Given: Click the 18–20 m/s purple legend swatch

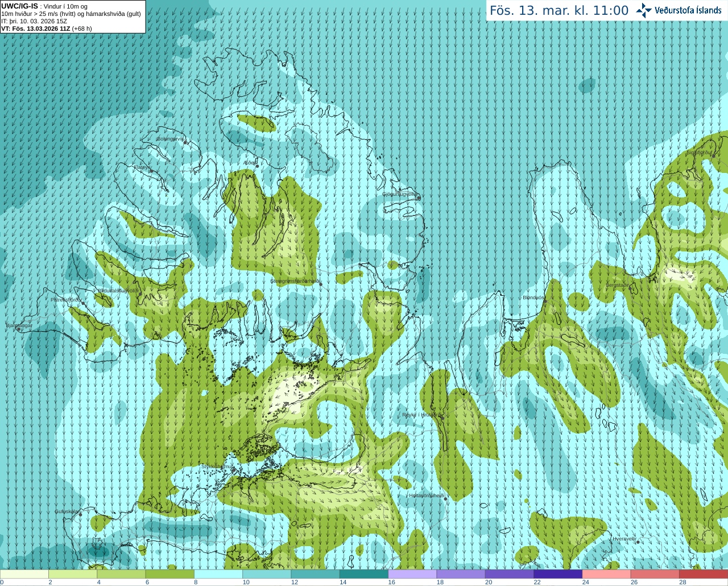Looking at the screenshot, I should (x=461, y=574).
